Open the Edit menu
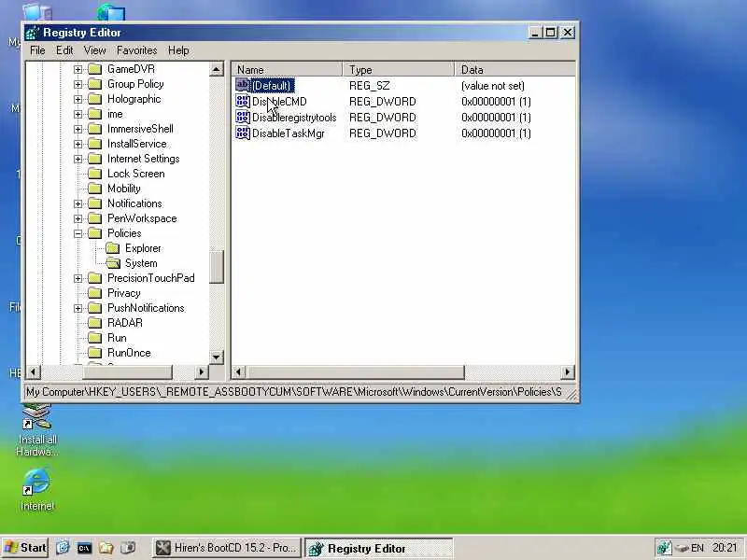Image resolution: width=747 pixels, height=560 pixels. coord(64,50)
